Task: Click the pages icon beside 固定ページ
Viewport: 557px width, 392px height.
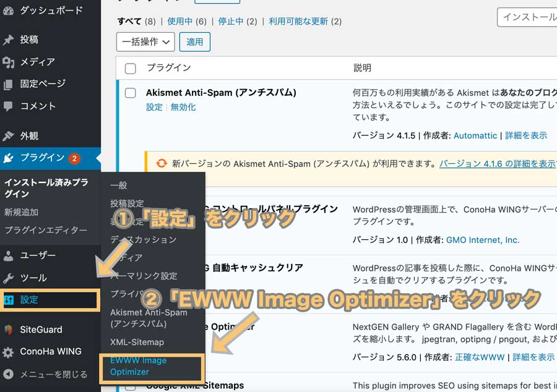Action: click(8, 85)
